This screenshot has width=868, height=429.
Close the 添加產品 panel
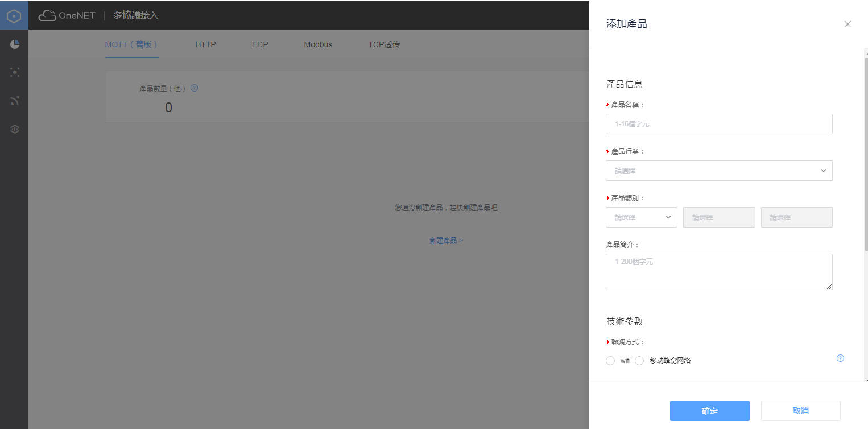848,24
